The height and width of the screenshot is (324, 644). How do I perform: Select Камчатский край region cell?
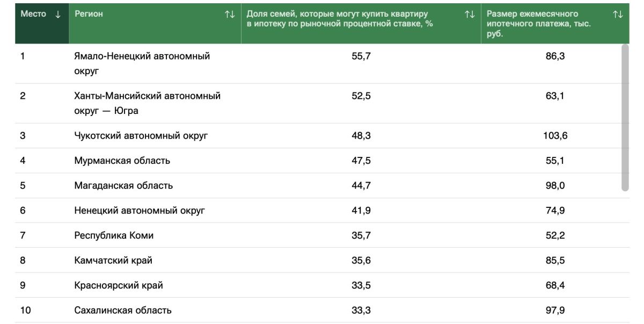113,260
